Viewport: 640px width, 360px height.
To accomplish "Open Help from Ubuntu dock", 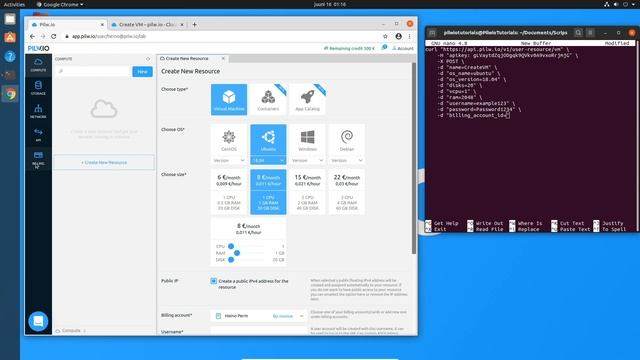I will 10,56.
